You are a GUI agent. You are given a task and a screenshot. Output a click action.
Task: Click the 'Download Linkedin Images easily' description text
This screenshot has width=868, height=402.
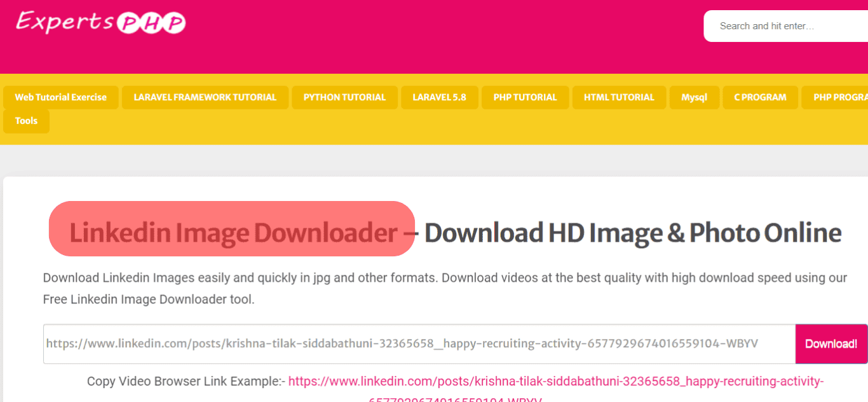tap(445, 288)
